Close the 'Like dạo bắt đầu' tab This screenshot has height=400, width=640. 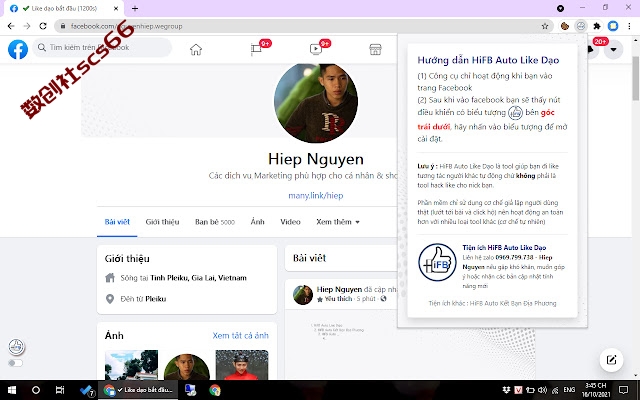[x=116, y=8]
